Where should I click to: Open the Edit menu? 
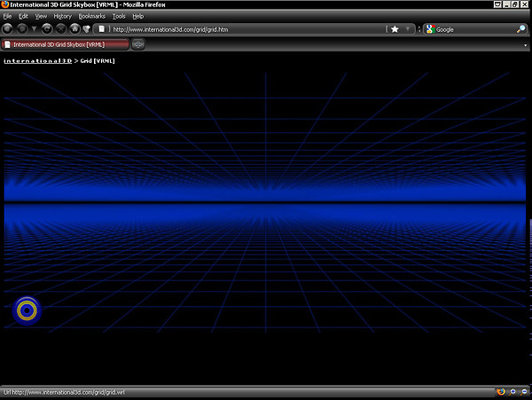click(23, 16)
